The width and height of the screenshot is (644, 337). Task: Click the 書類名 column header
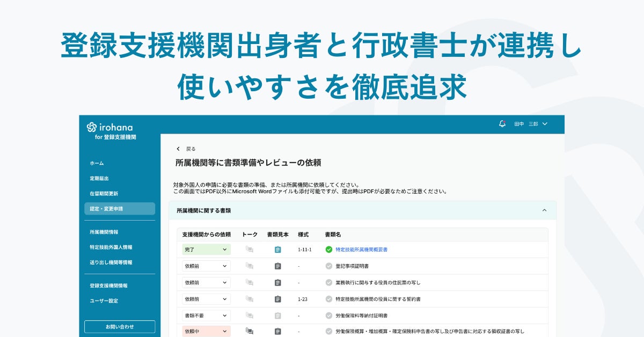[x=333, y=235]
